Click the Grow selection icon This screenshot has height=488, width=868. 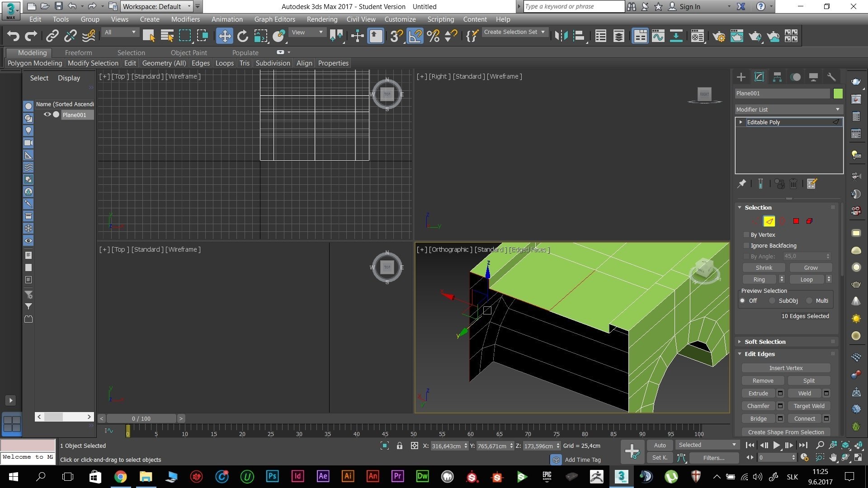810,267
